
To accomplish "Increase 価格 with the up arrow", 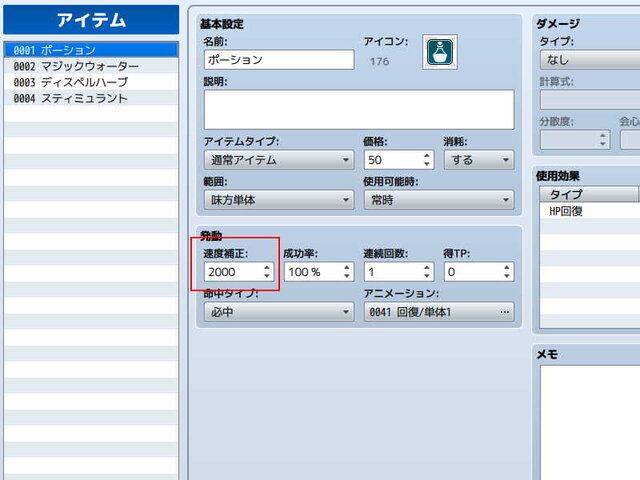I will click(427, 156).
